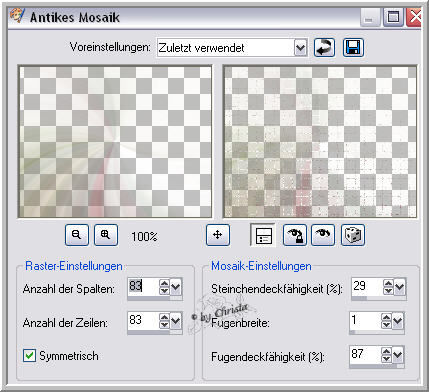The image size is (429, 392).
Task: Click the right after preview pane
Action: point(320,142)
